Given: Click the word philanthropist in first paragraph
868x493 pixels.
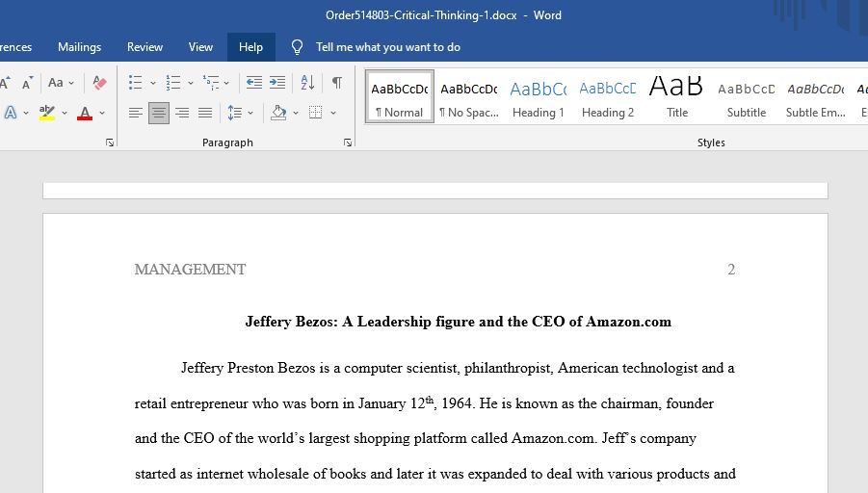Looking at the screenshot, I should pyautogui.click(x=508, y=368).
